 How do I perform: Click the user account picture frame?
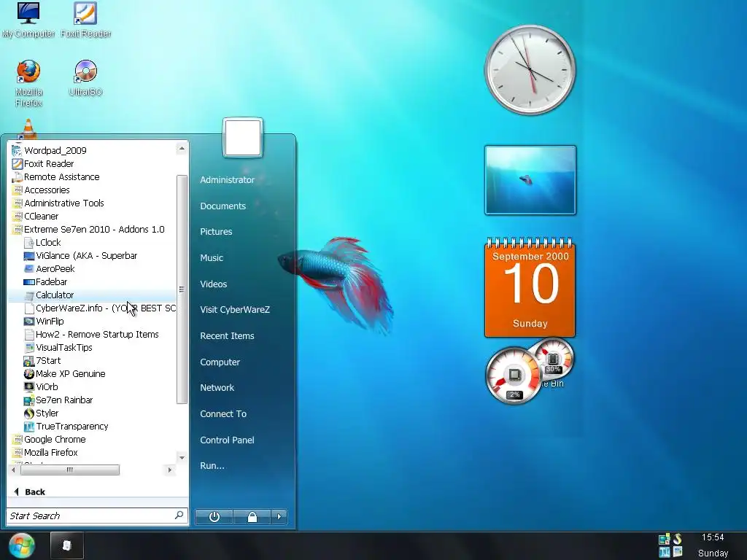coord(243,138)
